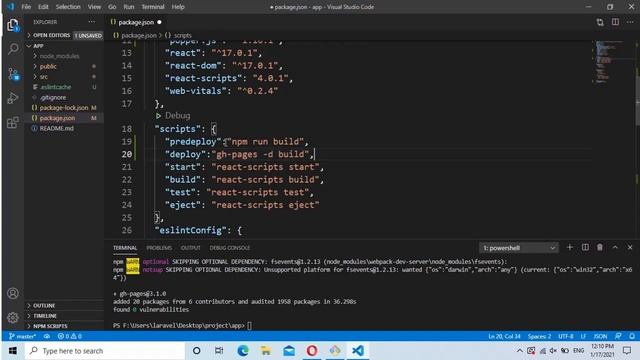Change language mode via JSON indicator
The image size is (640, 360).
(600, 336)
